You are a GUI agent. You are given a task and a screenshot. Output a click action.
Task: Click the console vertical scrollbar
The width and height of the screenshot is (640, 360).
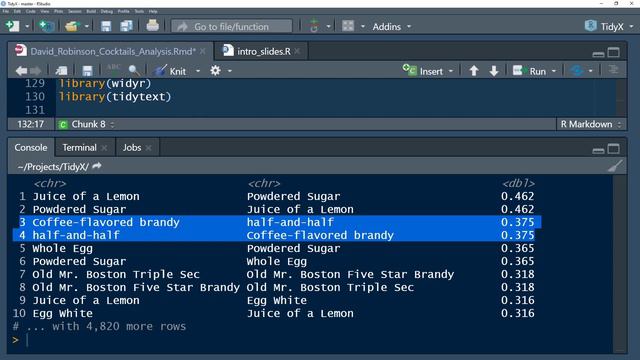(620, 263)
